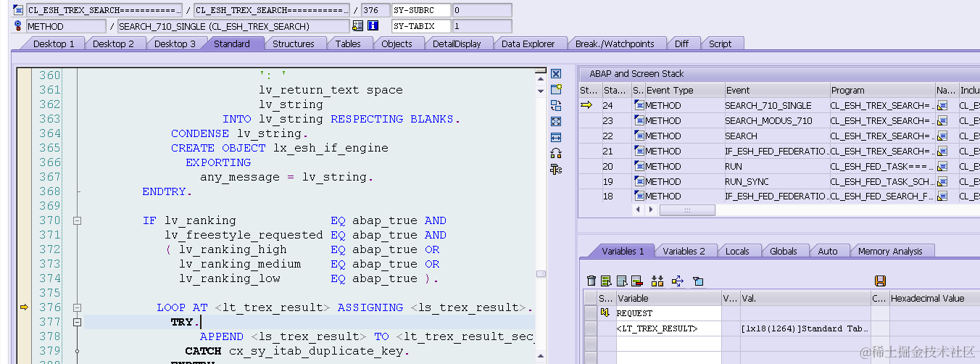
Task: Open the Memory Analysis tab
Action: (890, 251)
